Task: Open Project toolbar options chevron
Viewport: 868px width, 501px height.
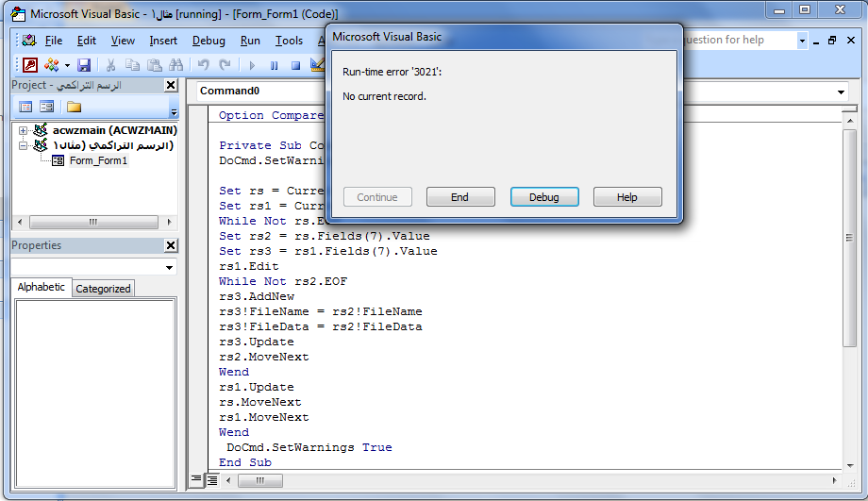Action: point(174,111)
